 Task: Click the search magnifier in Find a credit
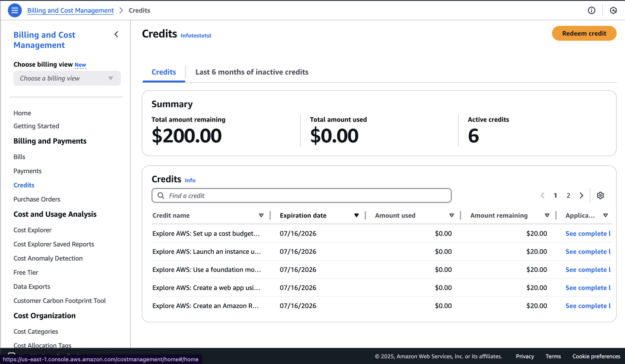pos(161,195)
